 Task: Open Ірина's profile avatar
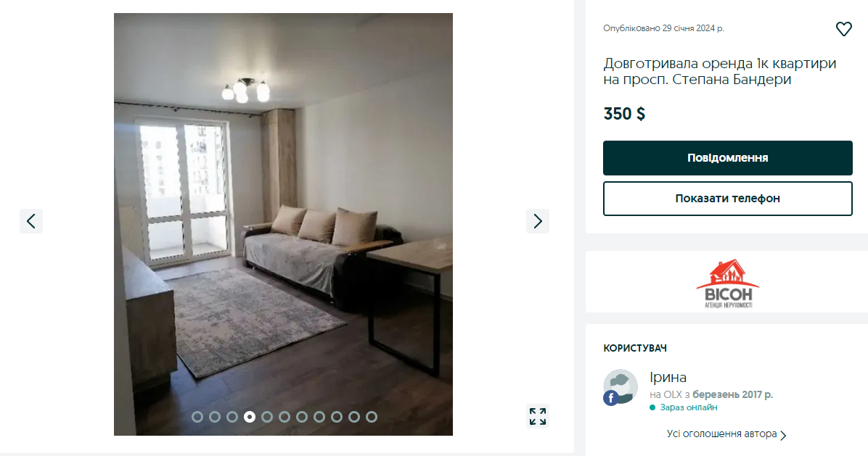(x=620, y=387)
